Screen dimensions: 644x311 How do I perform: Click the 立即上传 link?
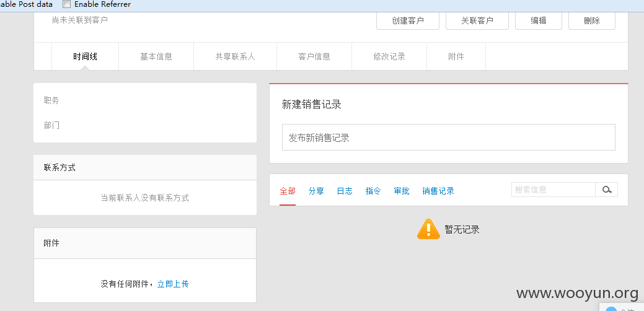pyautogui.click(x=173, y=284)
